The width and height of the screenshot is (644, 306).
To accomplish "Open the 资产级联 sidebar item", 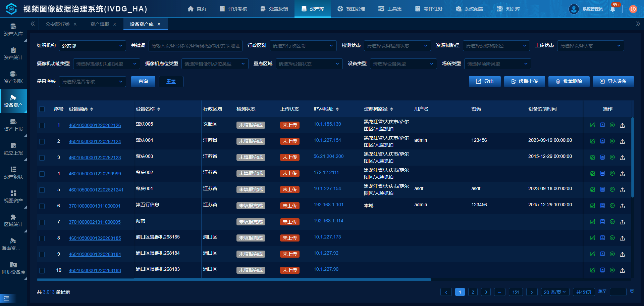I will pos(13,173).
